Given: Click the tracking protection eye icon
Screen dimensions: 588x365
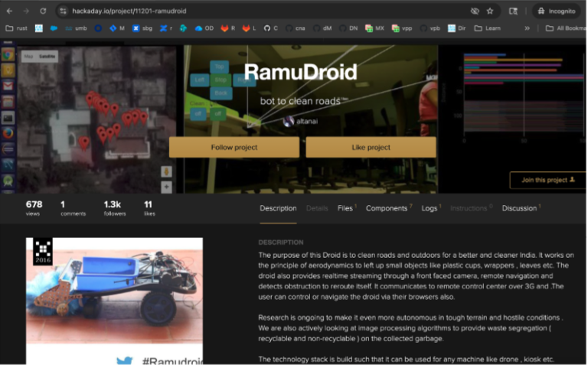Looking at the screenshot, I should [475, 11].
